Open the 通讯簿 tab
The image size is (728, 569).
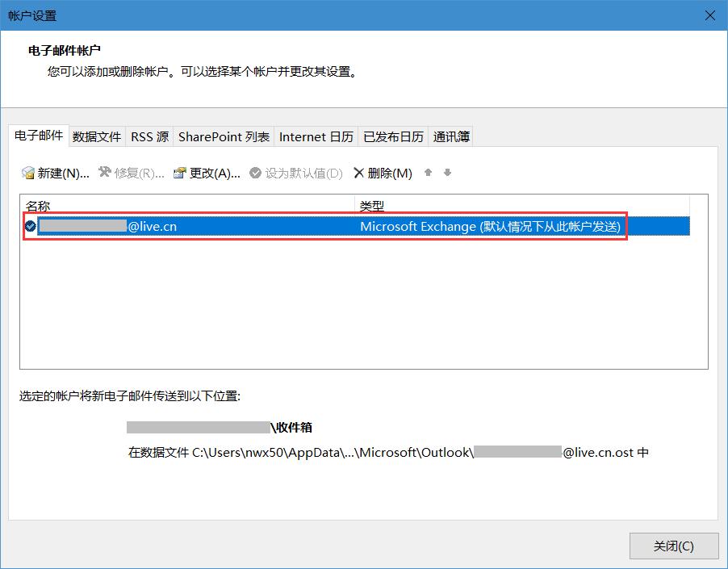[450, 136]
